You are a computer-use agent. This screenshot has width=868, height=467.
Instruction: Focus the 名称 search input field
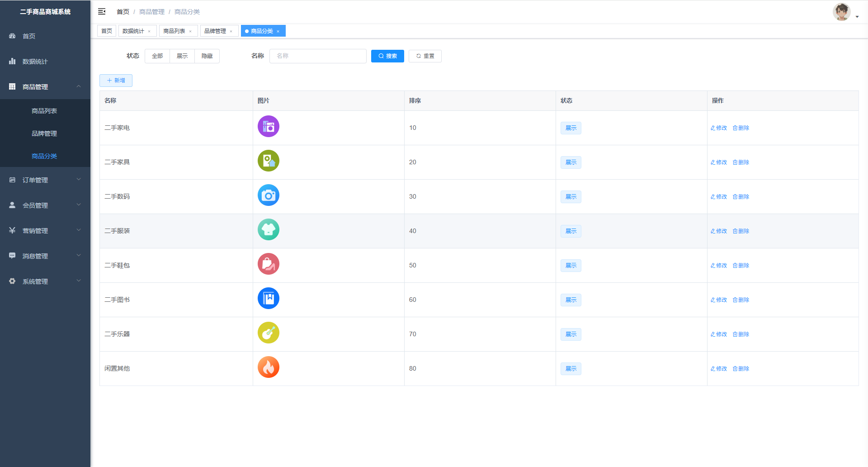click(x=318, y=56)
